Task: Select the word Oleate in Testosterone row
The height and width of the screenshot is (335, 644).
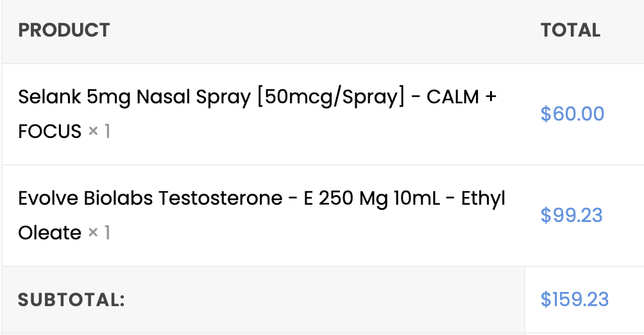Action: [x=49, y=232]
